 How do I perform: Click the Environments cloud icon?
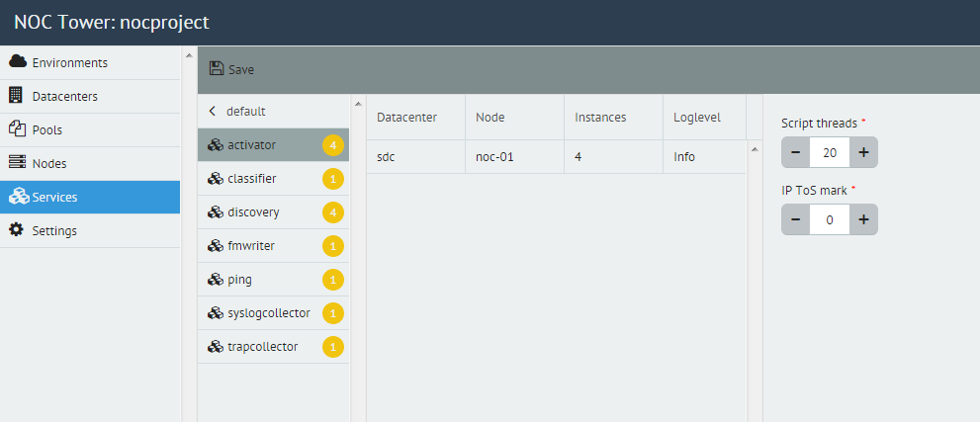18,62
